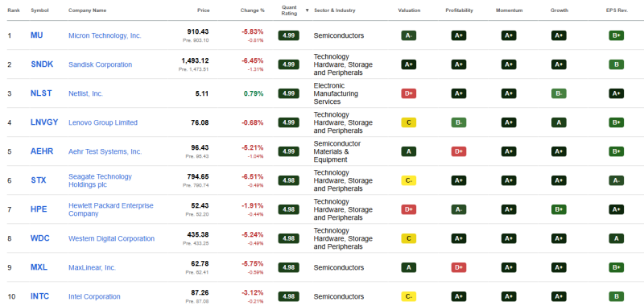The width and height of the screenshot is (644, 306).
Task: Click STX's yellow C- Valuation badge
Action: click(x=409, y=180)
